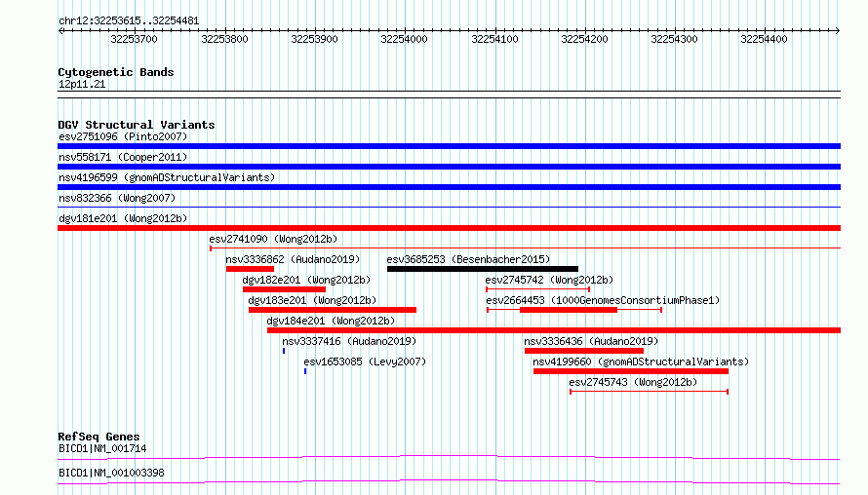
Task: Open the esv1653085 (Levy2007) label
Action: (x=365, y=362)
